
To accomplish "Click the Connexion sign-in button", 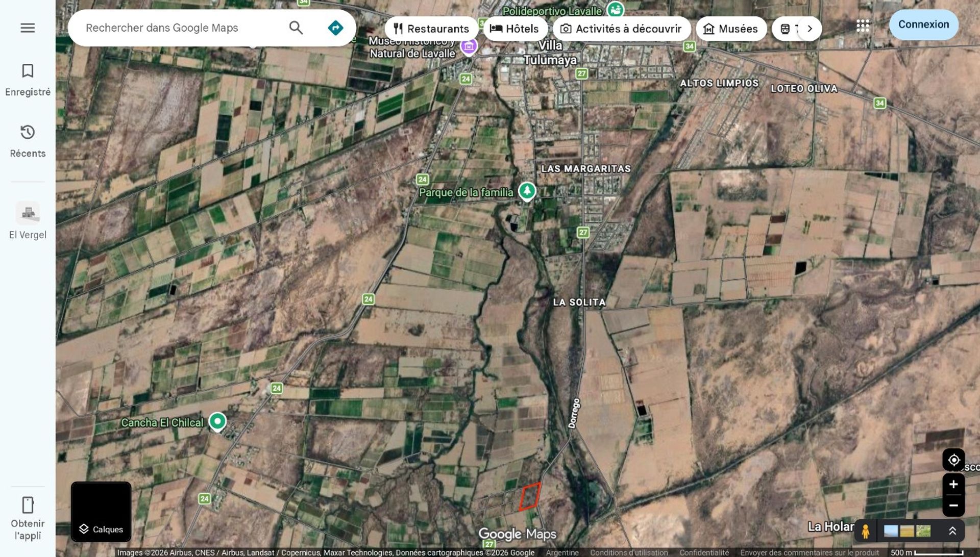I will coord(923,24).
